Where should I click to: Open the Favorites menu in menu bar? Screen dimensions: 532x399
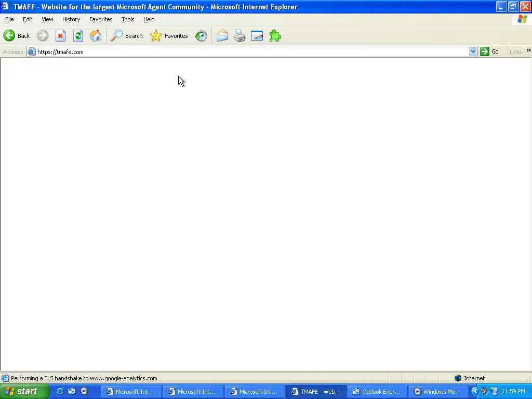coord(101,19)
